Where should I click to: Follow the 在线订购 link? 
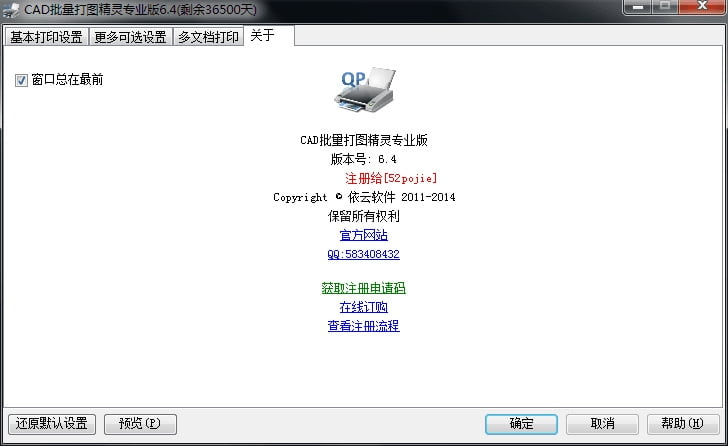coord(364,307)
